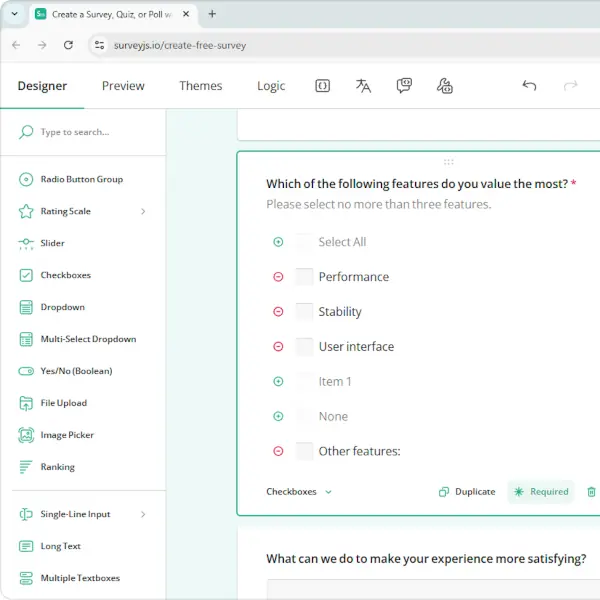Open the Translation tab icon
The image size is (600, 600).
click(x=363, y=86)
